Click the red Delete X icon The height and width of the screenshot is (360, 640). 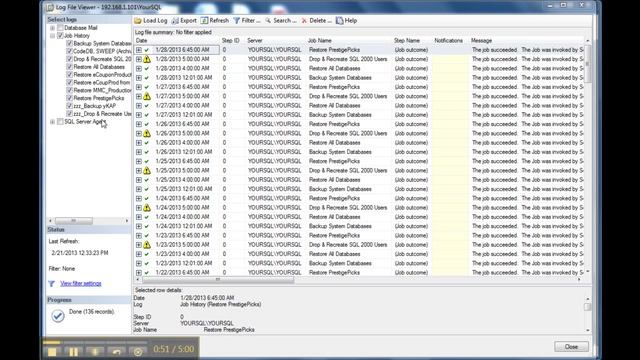pyautogui.click(x=304, y=20)
